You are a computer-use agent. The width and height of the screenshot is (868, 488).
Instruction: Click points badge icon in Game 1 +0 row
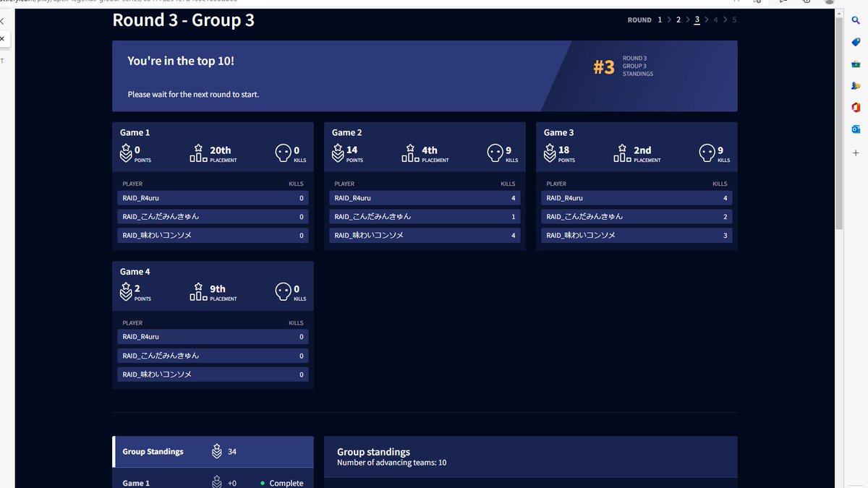(x=217, y=482)
